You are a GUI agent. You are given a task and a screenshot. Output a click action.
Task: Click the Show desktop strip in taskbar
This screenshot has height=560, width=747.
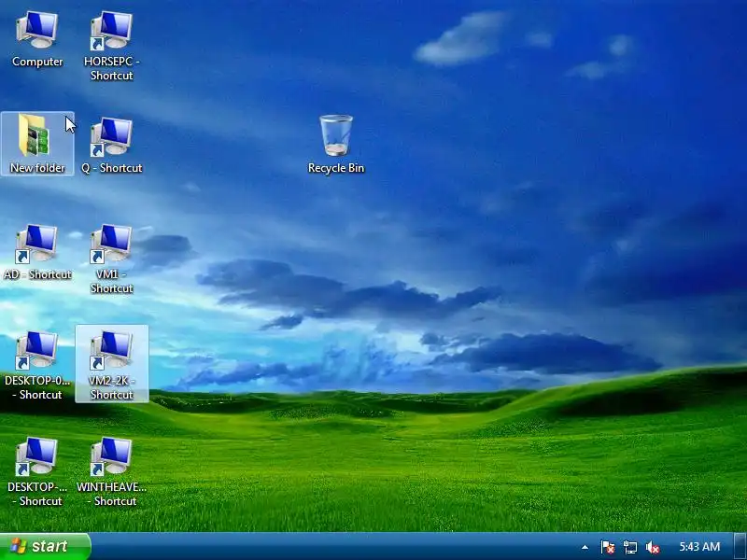coord(740,547)
